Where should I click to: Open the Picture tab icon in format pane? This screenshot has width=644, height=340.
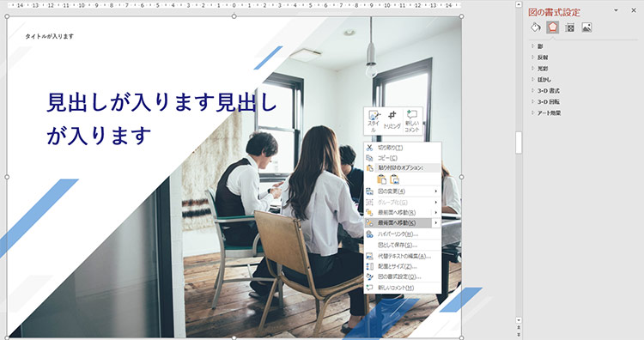(586, 27)
